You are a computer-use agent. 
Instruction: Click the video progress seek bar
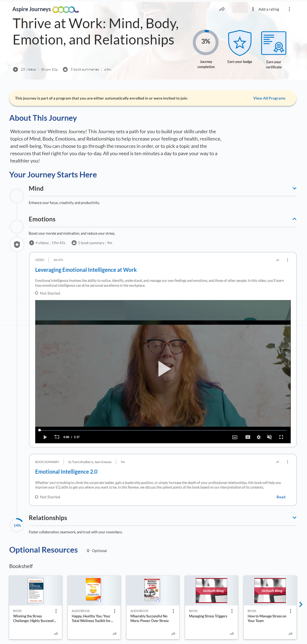point(163,430)
